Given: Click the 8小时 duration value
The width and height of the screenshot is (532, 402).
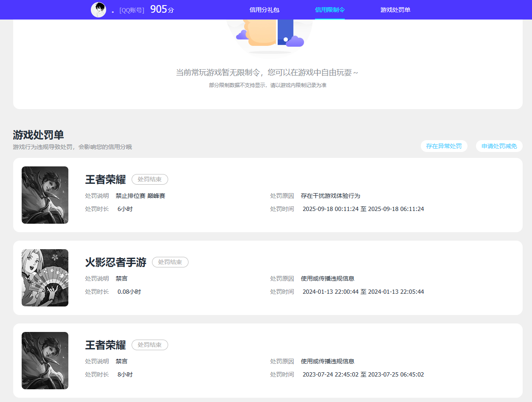Looking at the screenshot, I should point(125,374).
